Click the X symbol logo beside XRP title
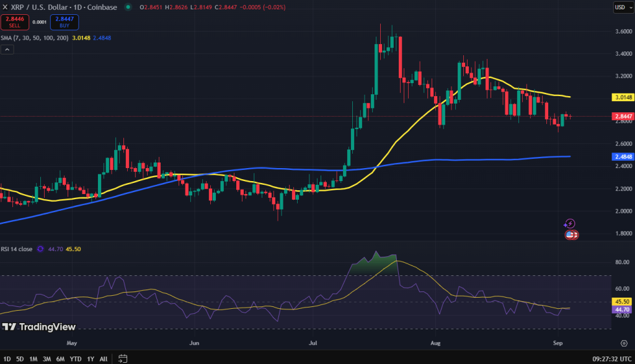The image size is (635, 364). 5,7
